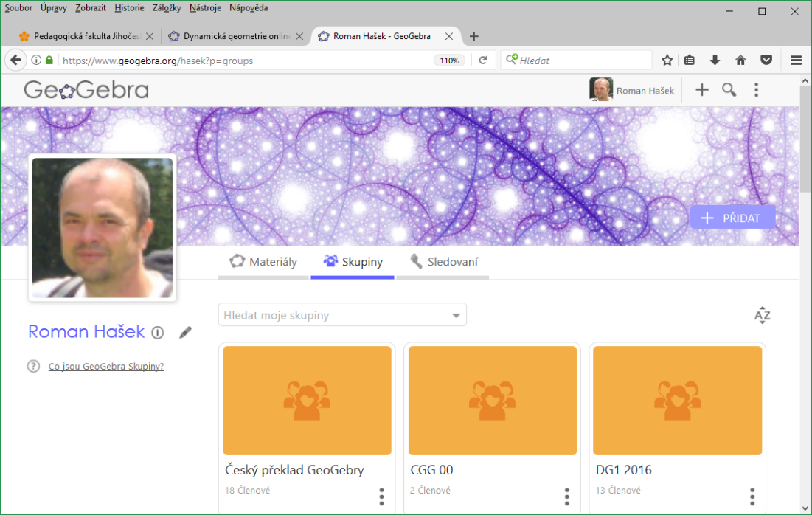Open the Soubor menu
812x515 pixels.
18,8
